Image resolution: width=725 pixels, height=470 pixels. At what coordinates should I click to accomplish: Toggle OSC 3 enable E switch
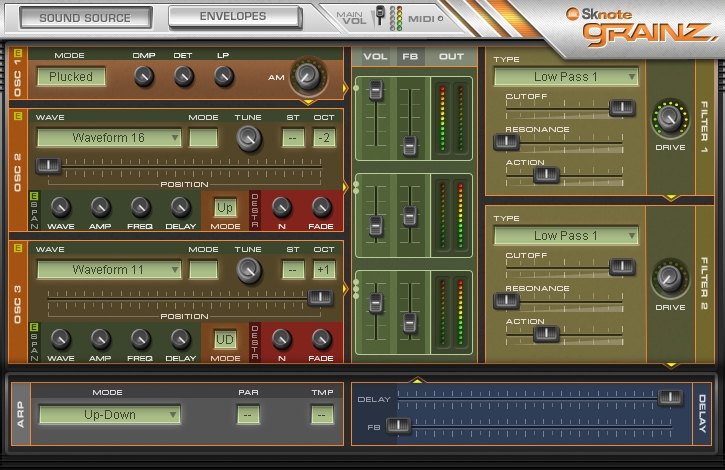(x=18, y=247)
